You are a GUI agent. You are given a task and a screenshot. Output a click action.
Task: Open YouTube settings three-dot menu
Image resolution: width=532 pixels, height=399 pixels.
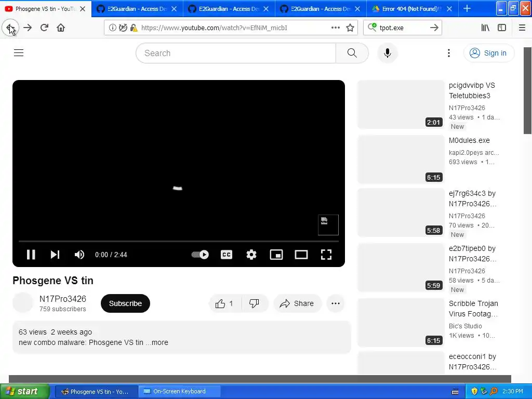(449, 53)
